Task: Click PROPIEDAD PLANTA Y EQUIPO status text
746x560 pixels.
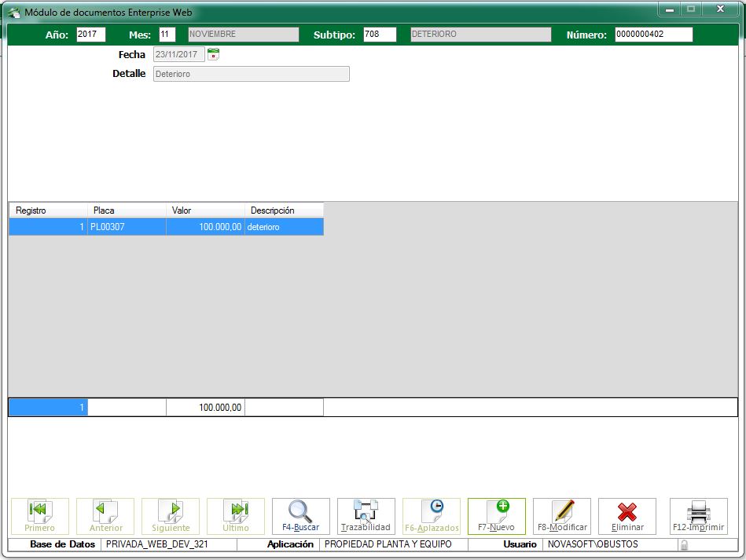Action: coord(388,544)
